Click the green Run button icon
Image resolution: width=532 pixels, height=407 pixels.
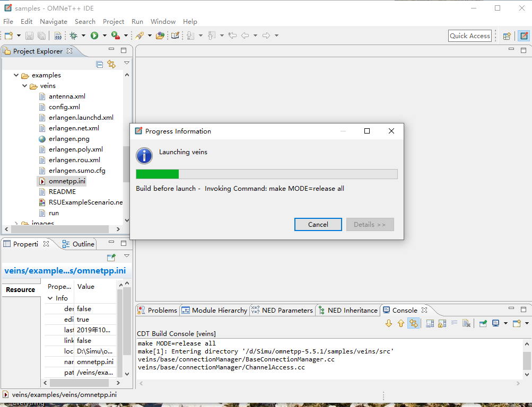click(x=94, y=36)
